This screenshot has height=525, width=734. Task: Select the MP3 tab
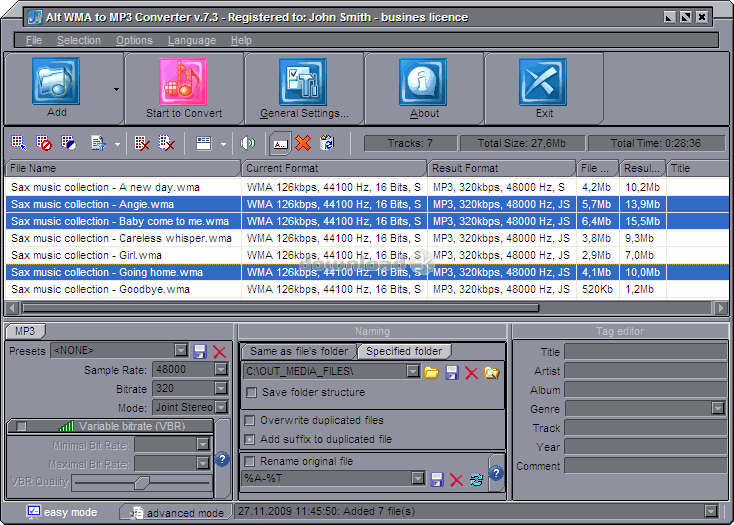pyautogui.click(x=25, y=331)
